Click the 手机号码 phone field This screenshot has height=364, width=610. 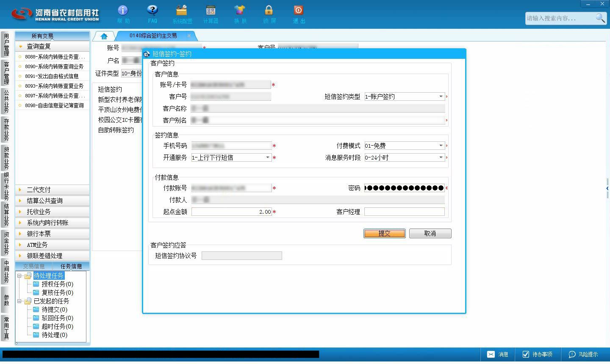231,146
